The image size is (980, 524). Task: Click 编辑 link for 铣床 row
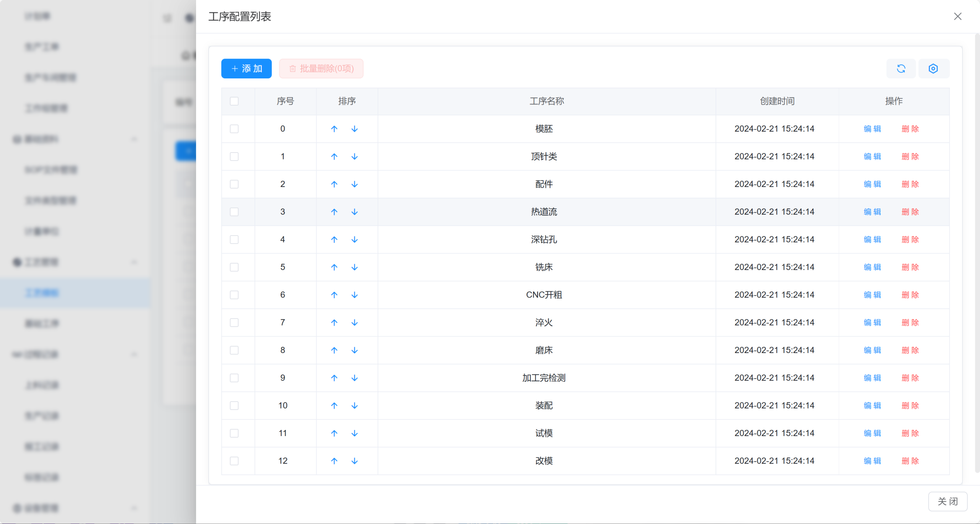click(872, 267)
